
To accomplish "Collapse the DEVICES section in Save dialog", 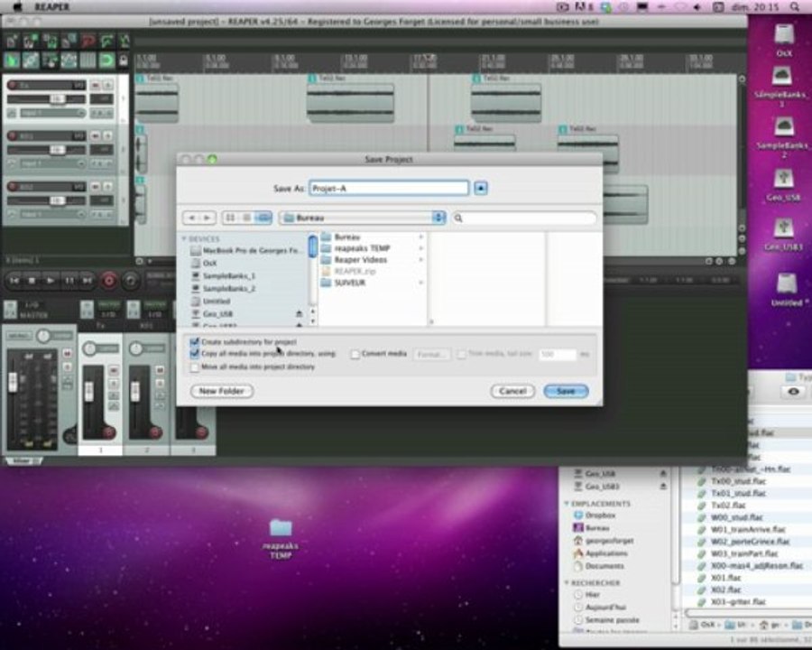I will pyautogui.click(x=184, y=238).
